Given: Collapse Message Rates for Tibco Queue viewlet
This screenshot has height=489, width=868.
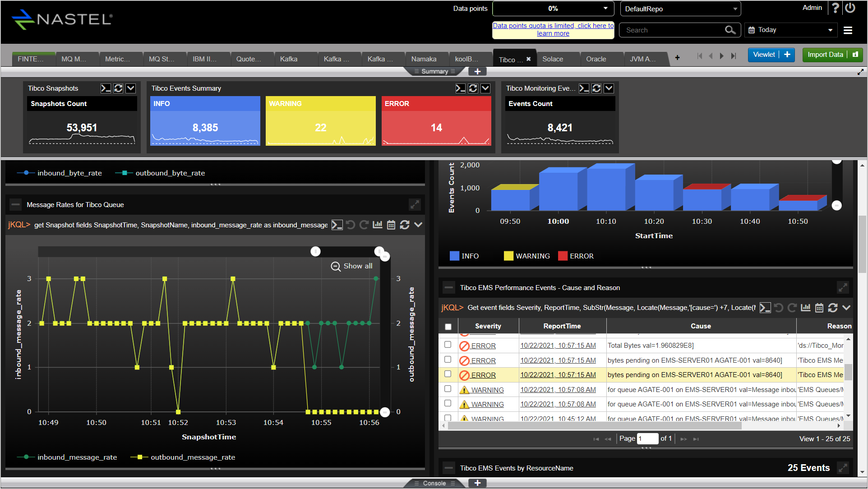Looking at the screenshot, I should point(15,205).
